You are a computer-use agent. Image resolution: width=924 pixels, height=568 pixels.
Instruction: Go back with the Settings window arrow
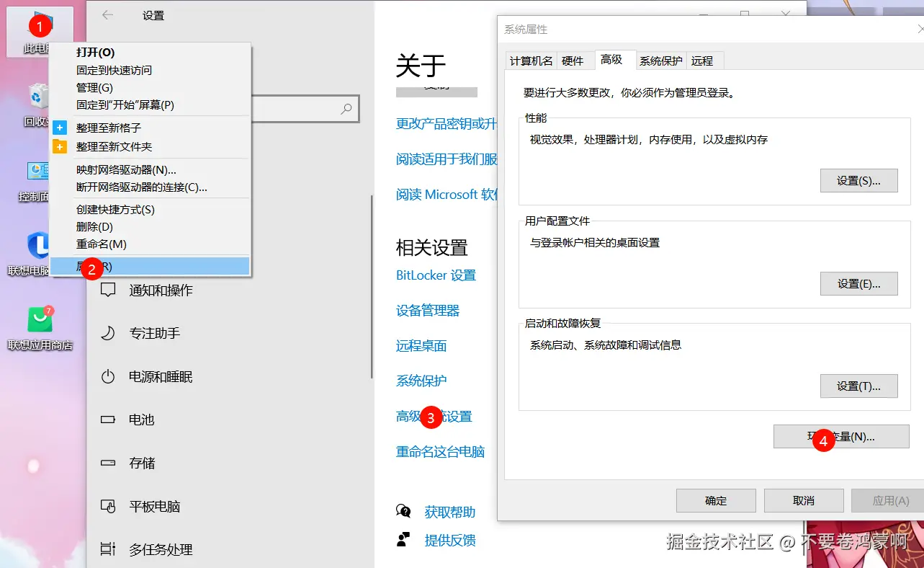pos(108,15)
